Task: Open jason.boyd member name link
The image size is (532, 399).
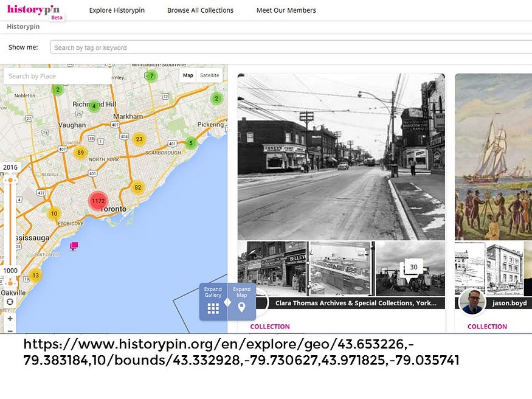Action: (x=510, y=303)
